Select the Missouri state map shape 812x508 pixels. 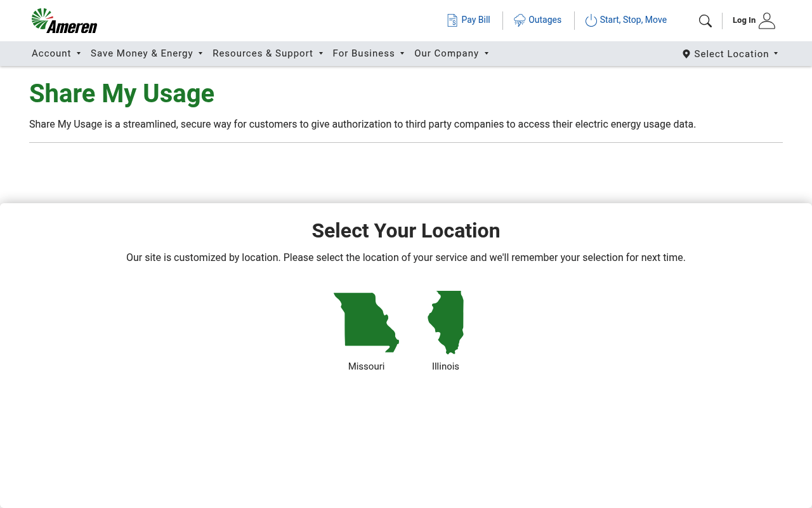point(366,322)
